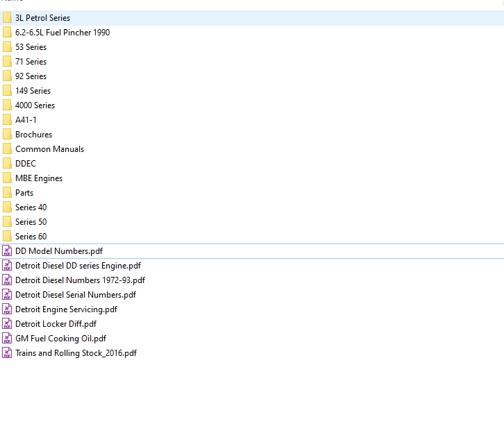The height and width of the screenshot is (426, 504).
Task: Click the MBE Engines folder icon
Action: click(x=7, y=178)
